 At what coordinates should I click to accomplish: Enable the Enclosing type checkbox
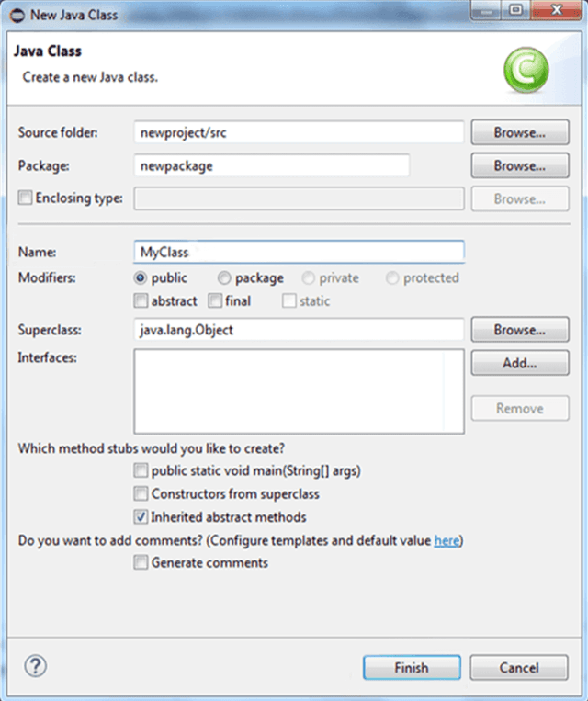[x=25, y=198]
